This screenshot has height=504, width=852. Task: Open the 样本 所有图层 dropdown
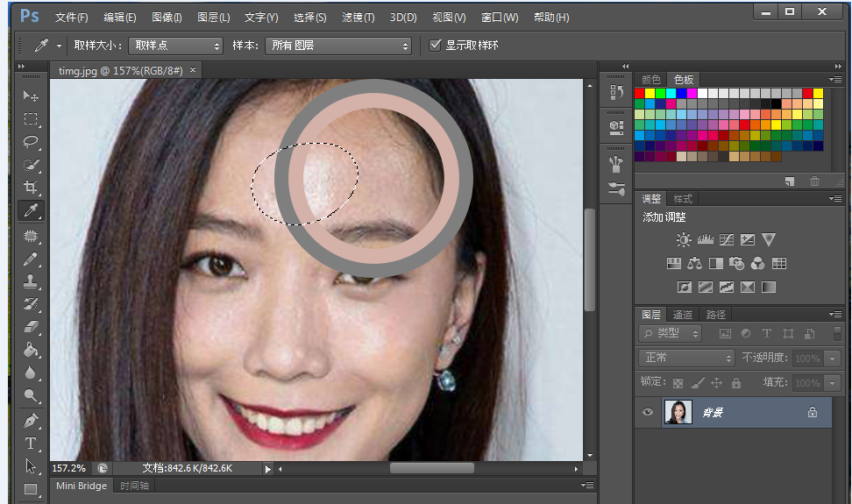[338, 46]
